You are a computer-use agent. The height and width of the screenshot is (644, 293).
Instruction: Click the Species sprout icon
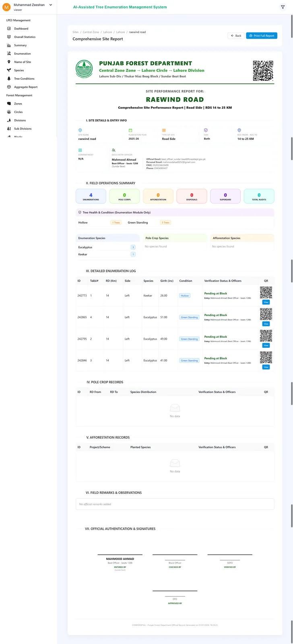9,70
